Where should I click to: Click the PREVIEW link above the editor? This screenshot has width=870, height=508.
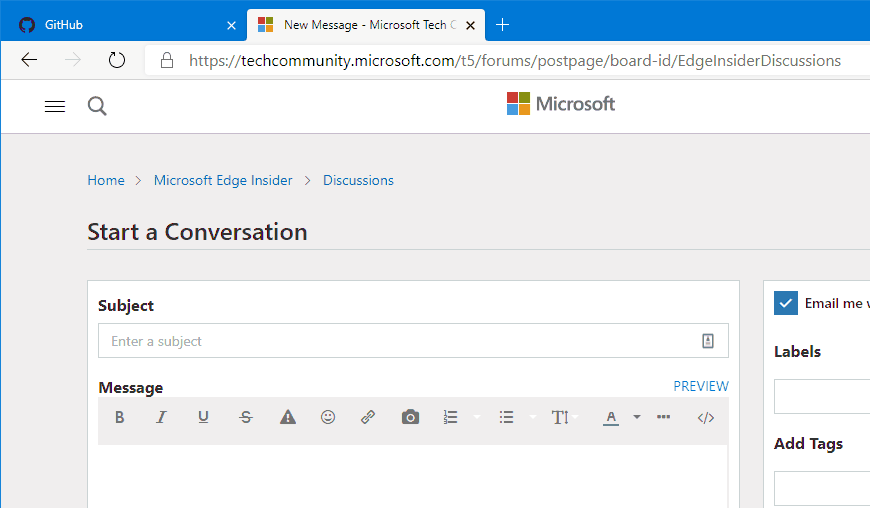click(701, 386)
